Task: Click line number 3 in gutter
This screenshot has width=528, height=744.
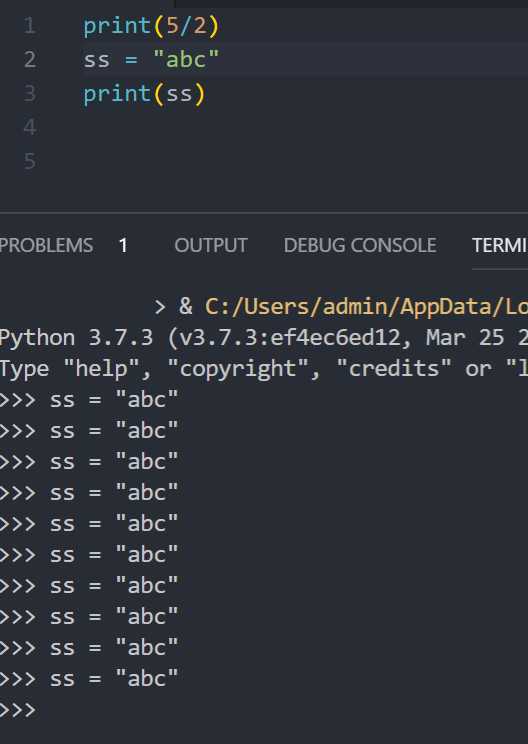Action: tap(29, 93)
